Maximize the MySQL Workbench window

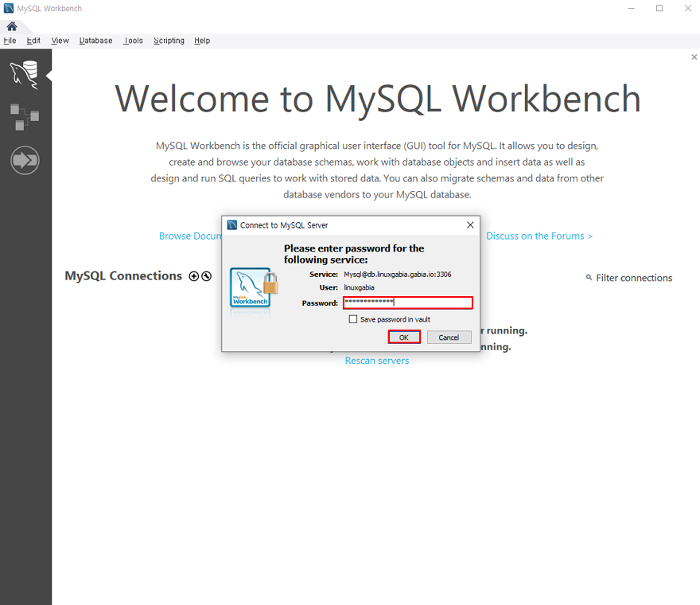[659, 9]
